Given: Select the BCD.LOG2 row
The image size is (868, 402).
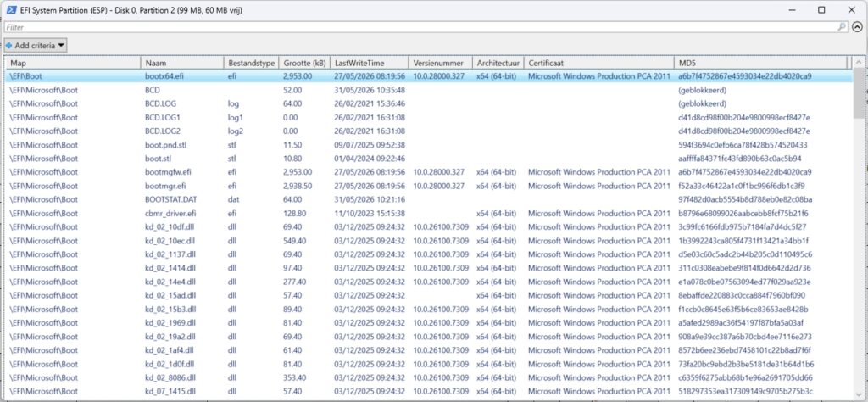Looking at the screenshot, I should (x=429, y=131).
